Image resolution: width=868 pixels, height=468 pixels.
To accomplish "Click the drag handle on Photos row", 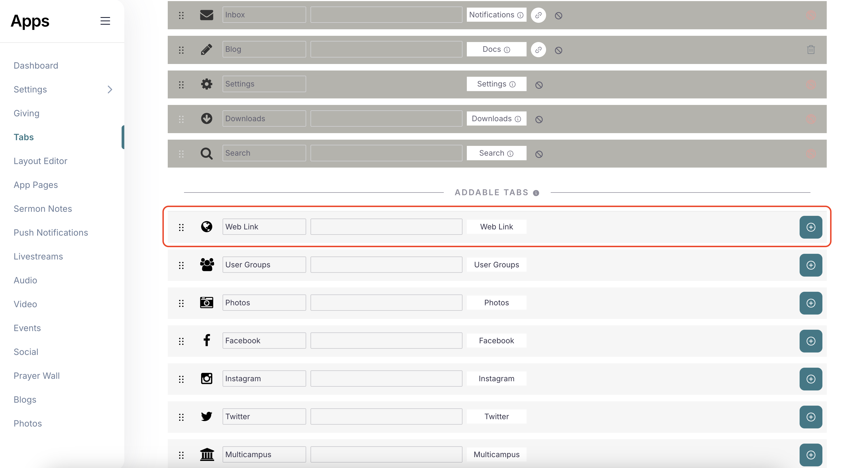I will 181,303.
